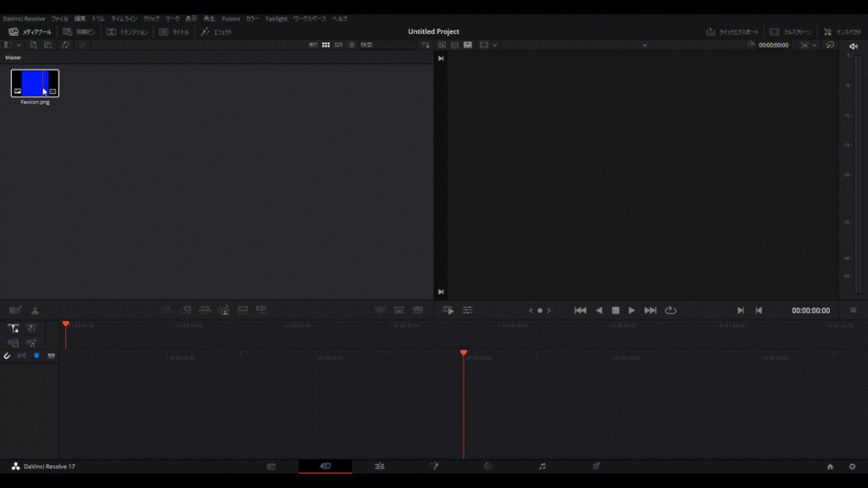Viewport: 868px width, 488px height.
Task: Open the timeline selection dropdown above viewer
Action: 644,45
